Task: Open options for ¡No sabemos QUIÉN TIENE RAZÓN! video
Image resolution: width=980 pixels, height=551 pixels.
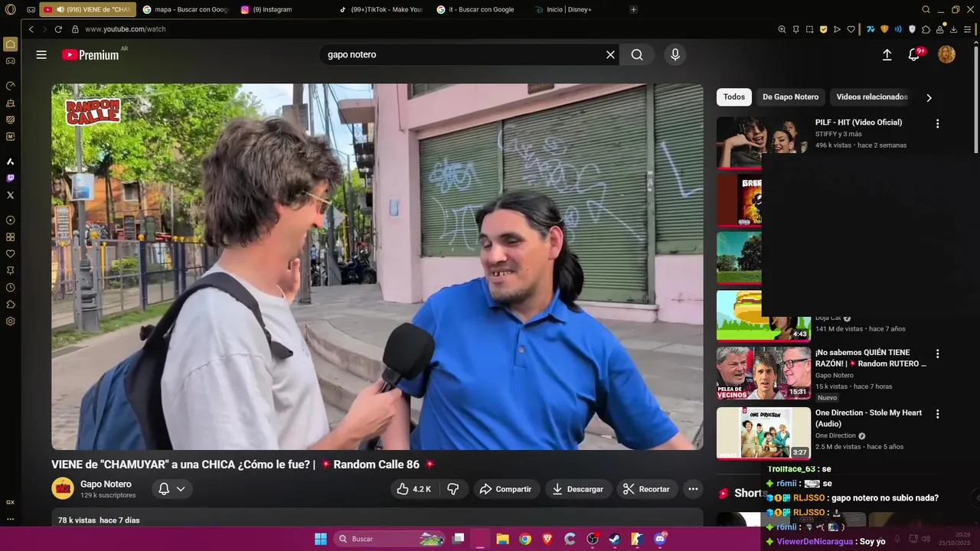Action: [x=937, y=354]
